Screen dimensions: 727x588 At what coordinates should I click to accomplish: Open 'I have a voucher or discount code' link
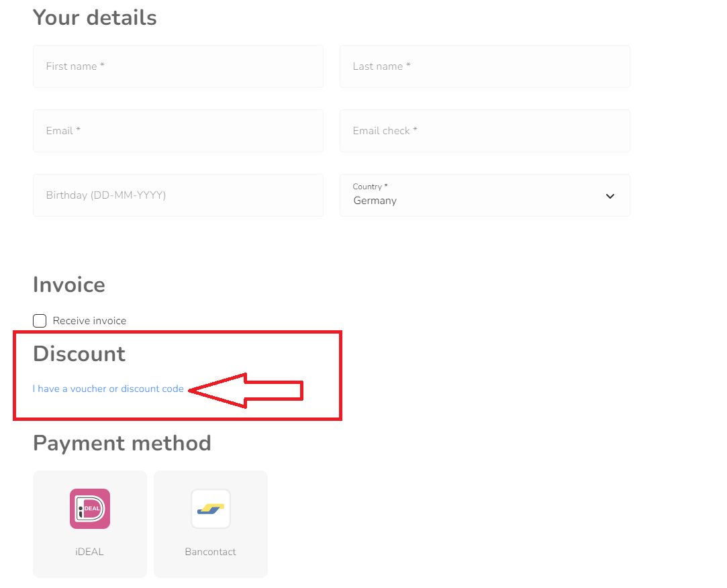click(108, 389)
